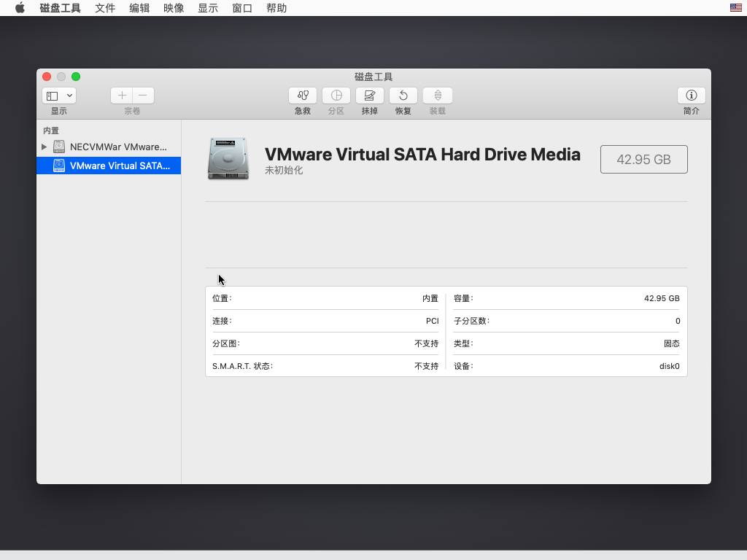Open the 显示 menu in menu bar
This screenshot has width=747, height=560.
pyautogui.click(x=208, y=8)
